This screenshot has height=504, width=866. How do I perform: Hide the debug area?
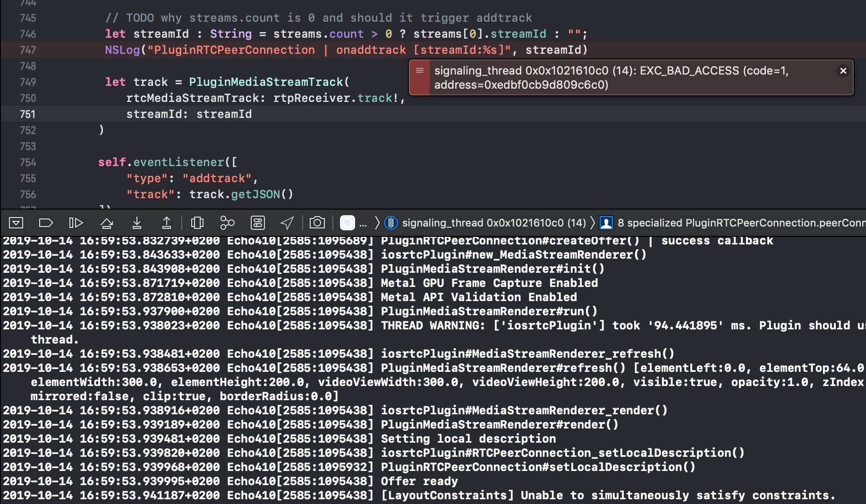point(16,223)
